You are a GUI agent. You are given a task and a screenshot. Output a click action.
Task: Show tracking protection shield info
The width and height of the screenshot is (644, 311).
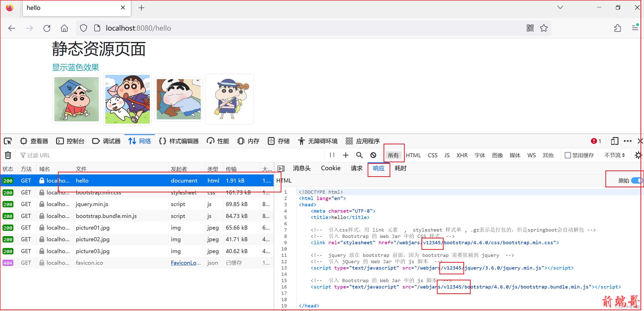pos(83,28)
